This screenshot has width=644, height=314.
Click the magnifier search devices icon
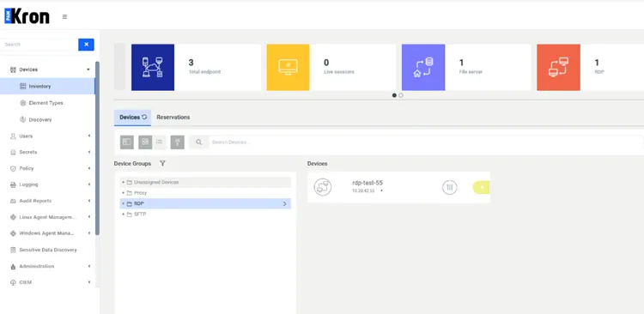(x=199, y=142)
